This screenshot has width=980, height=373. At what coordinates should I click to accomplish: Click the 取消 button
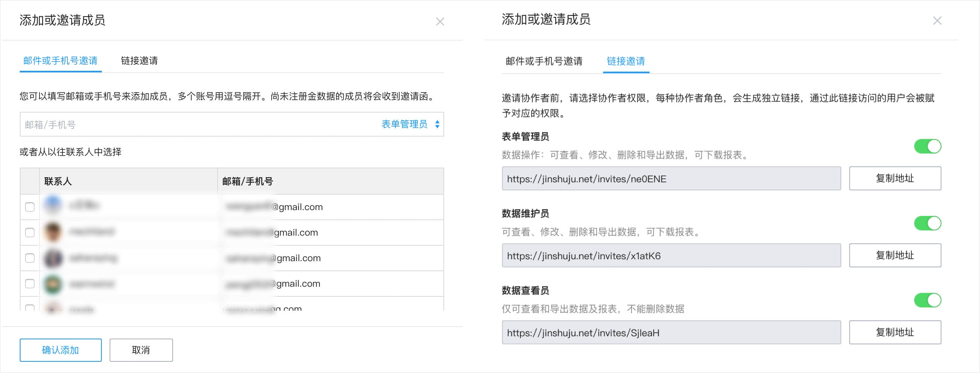[x=141, y=350]
